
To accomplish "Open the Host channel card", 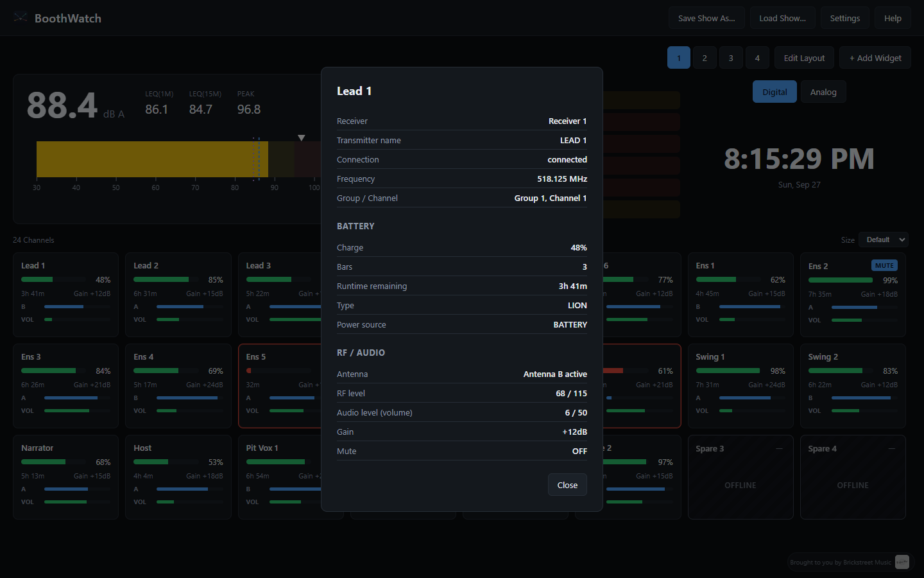I will (x=178, y=477).
